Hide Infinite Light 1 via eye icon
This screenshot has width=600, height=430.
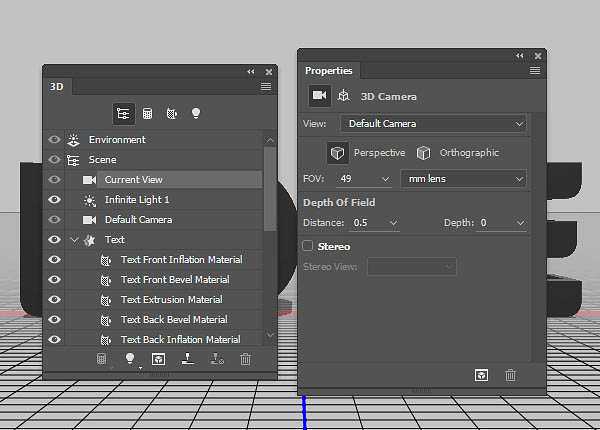tap(54, 200)
